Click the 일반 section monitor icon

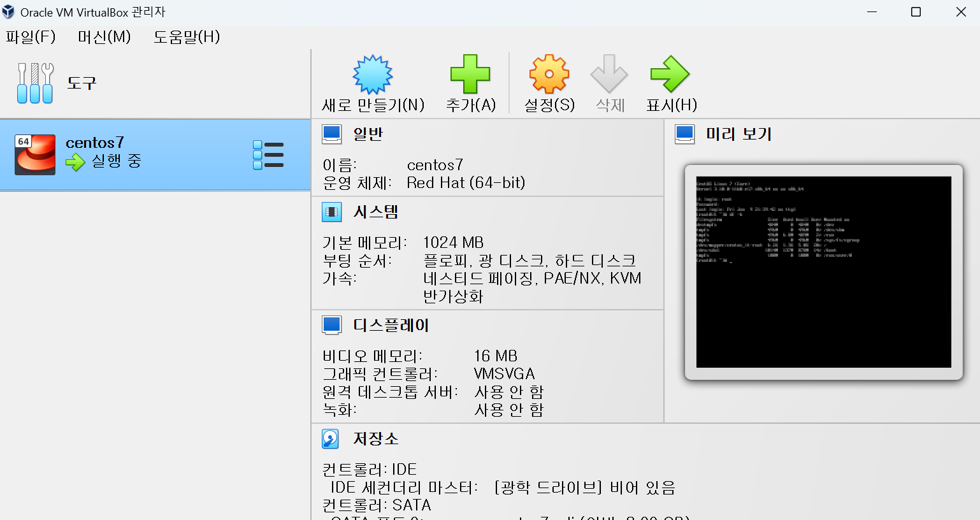click(x=332, y=134)
